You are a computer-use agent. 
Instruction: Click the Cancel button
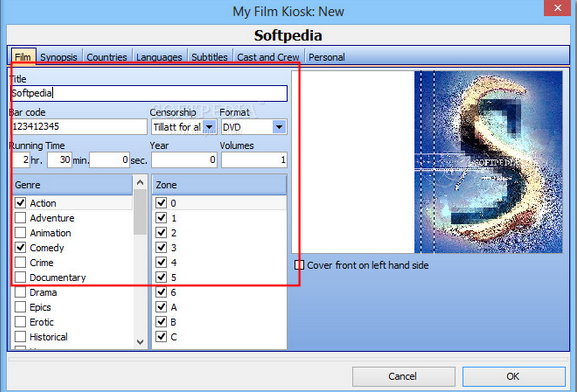404,376
